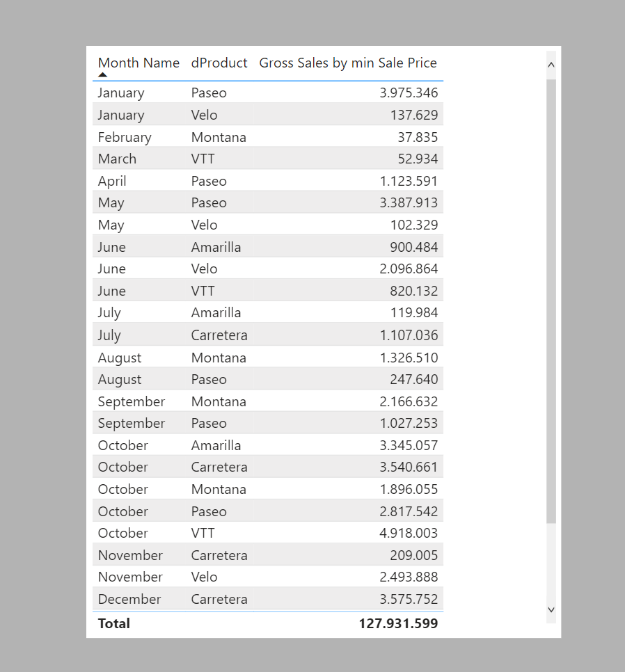625x672 pixels.
Task: Select the value 137.629
Action: [x=414, y=115]
